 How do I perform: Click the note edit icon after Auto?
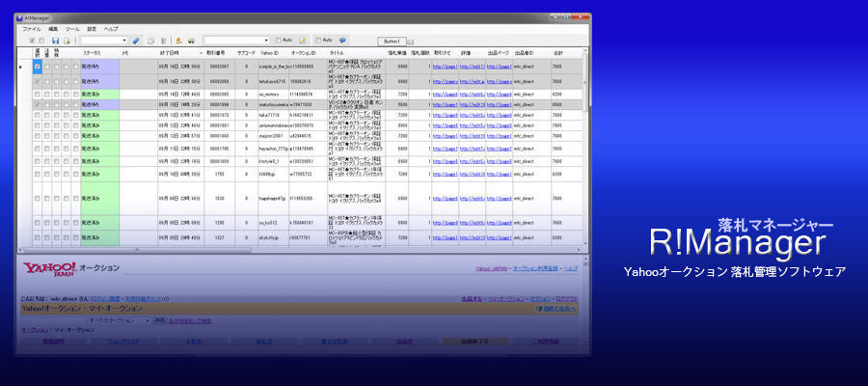302,41
